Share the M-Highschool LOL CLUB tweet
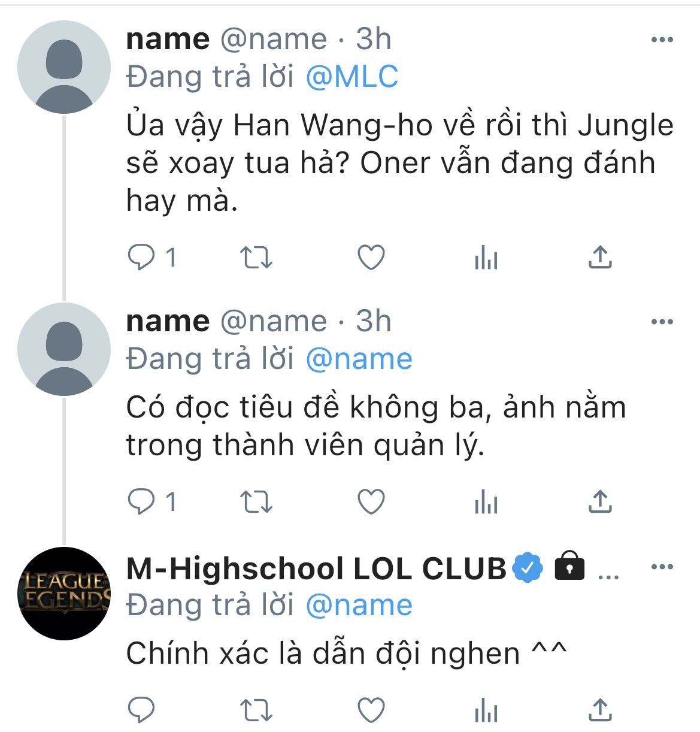700x732 pixels. (x=599, y=709)
